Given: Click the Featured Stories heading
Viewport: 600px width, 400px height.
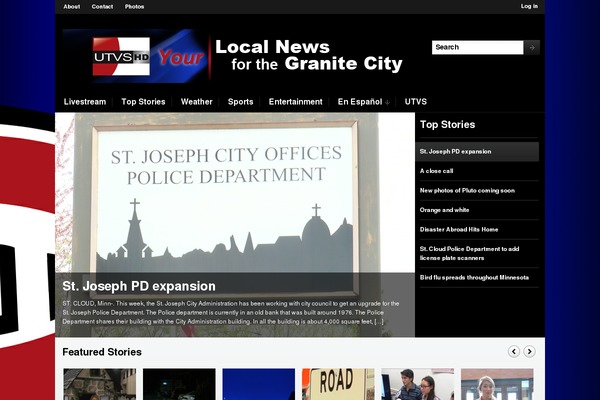Looking at the screenshot, I should pos(102,352).
